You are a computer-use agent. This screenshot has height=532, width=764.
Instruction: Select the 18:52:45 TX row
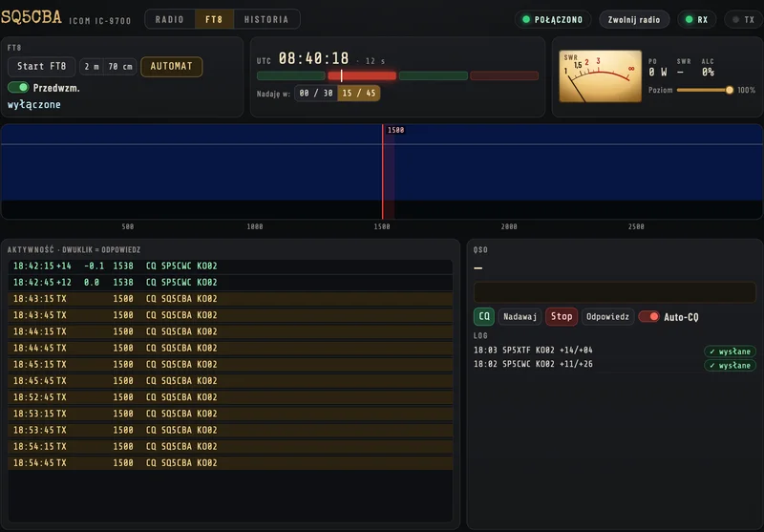tap(230, 397)
